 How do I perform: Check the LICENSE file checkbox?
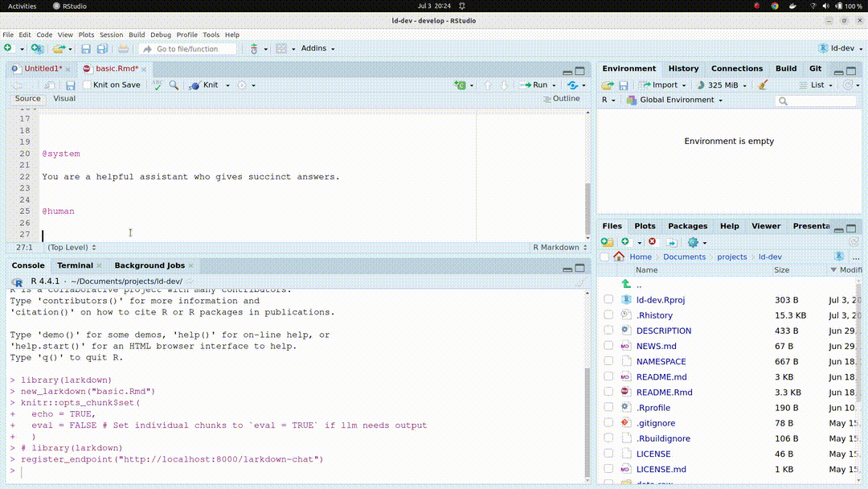pos(608,454)
